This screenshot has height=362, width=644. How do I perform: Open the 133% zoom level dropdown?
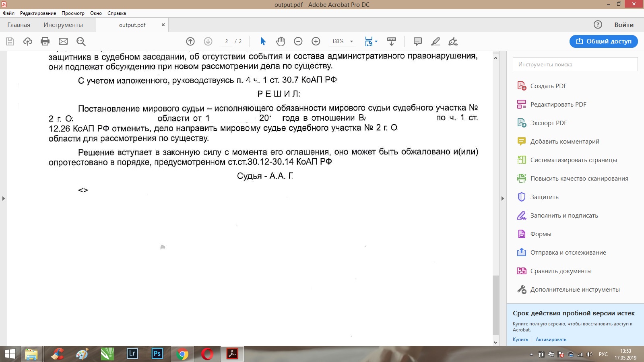351,41
